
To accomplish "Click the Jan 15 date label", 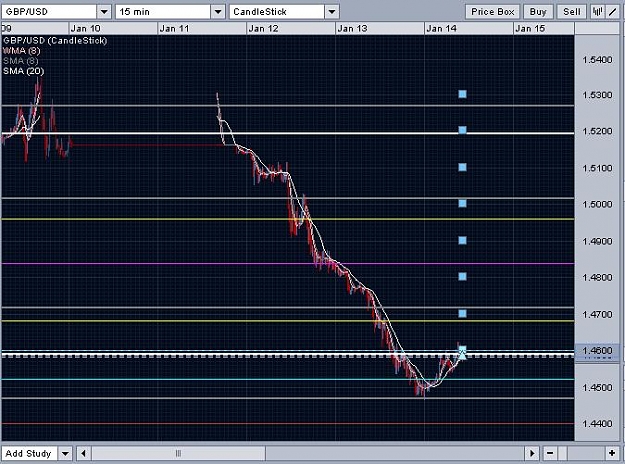I will [530, 29].
